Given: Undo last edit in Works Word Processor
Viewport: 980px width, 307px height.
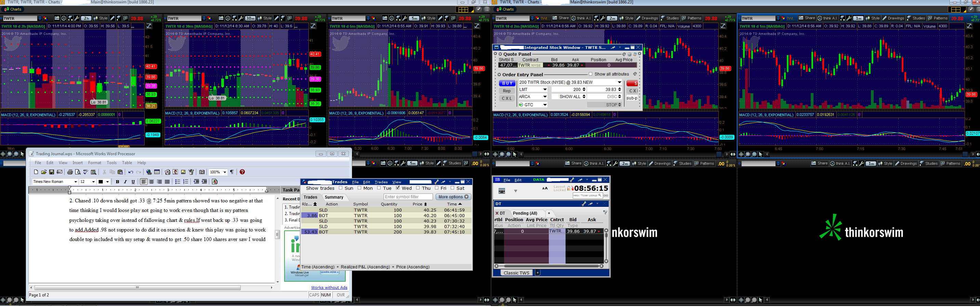Looking at the screenshot, I should pyautogui.click(x=131, y=172).
